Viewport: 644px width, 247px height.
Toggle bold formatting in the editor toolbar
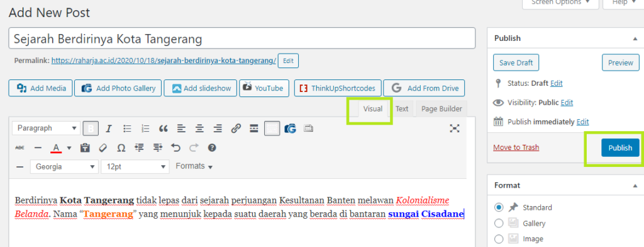click(x=91, y=129)
